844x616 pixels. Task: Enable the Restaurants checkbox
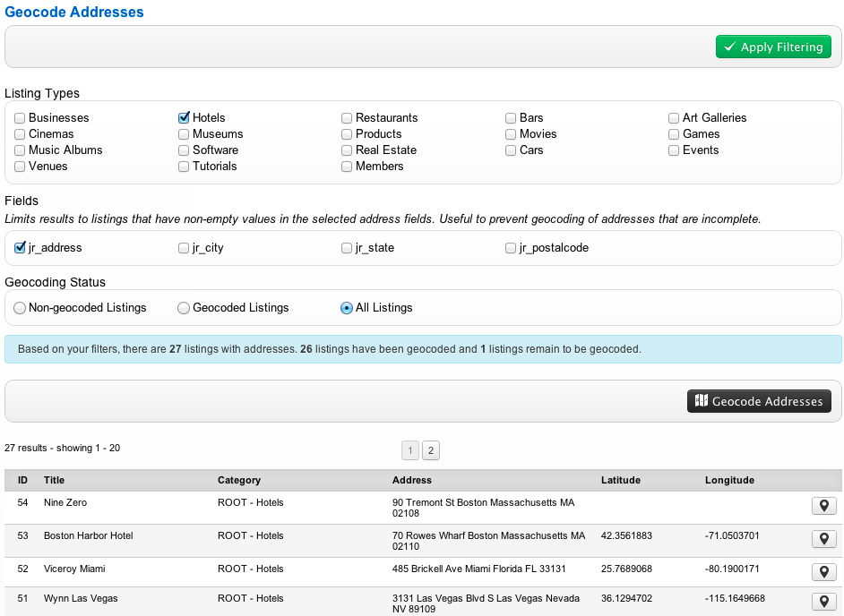coord(347,117)
